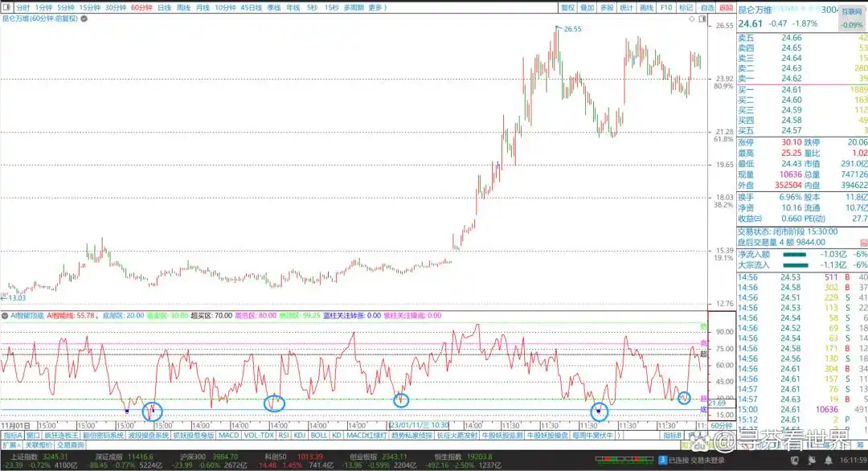Click the panel layout icon at top-left
This screenshot has width=868, height=471.
[6, 7]
